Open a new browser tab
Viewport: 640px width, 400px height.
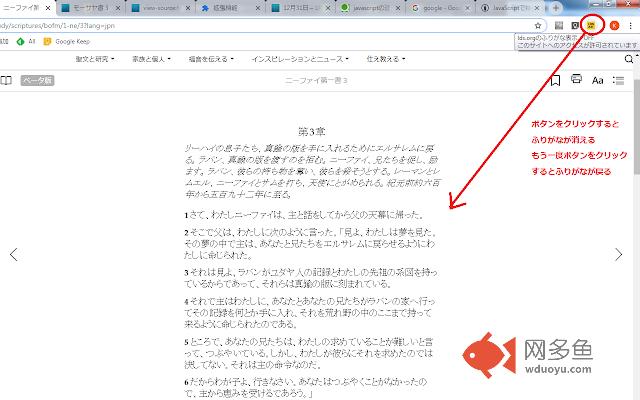[556, 8]
